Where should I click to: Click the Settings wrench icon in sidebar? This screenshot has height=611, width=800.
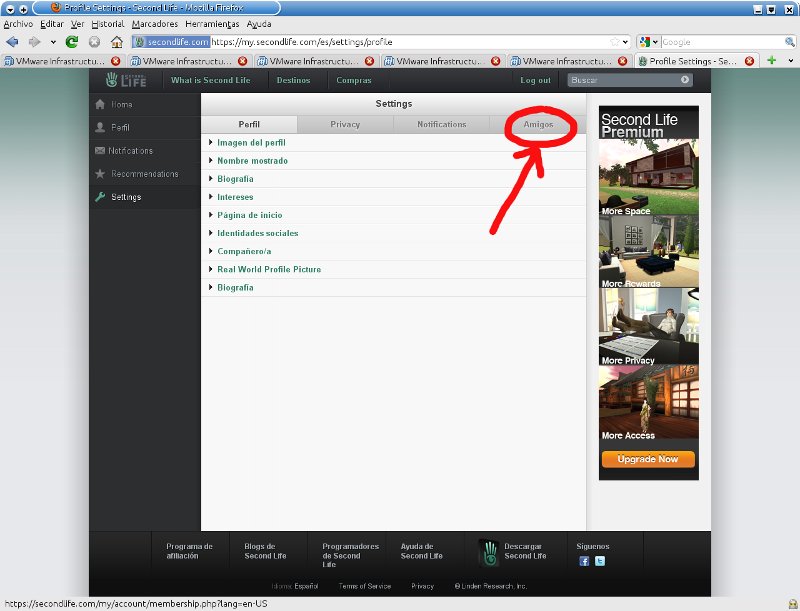tap(100, 197)
